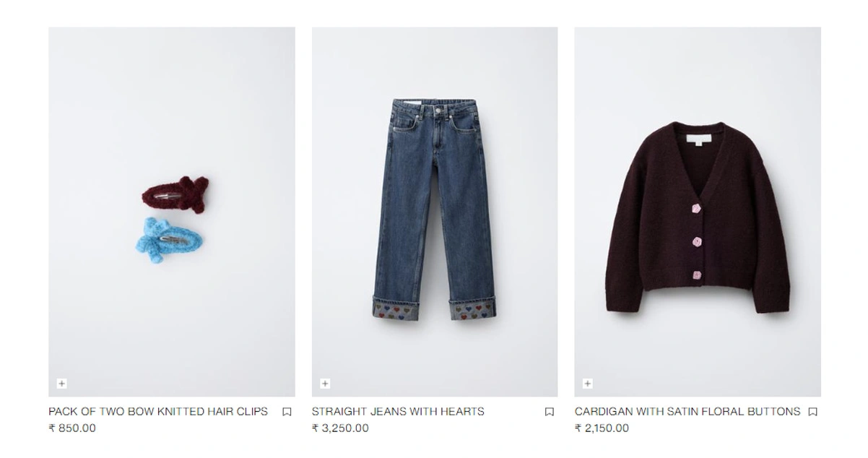Open Pack of Two Bow Knitted Hair Clips title
Viewport: 868px width, 458px height.
coord(158,411)
